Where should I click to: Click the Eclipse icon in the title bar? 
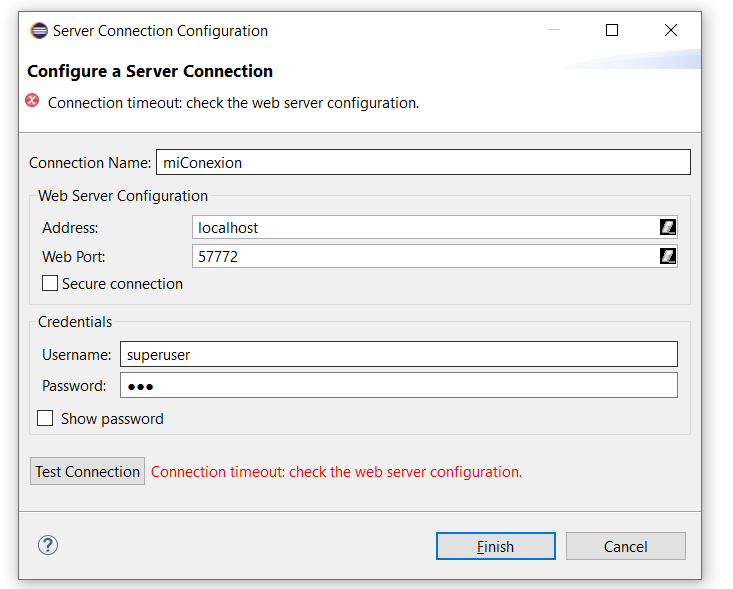click(39, 31)
